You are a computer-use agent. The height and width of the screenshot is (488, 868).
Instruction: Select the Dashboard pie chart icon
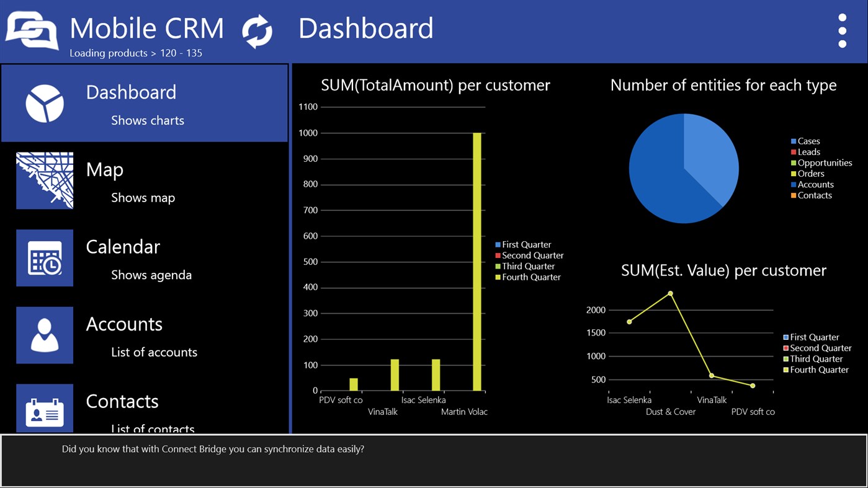point(44,103)
